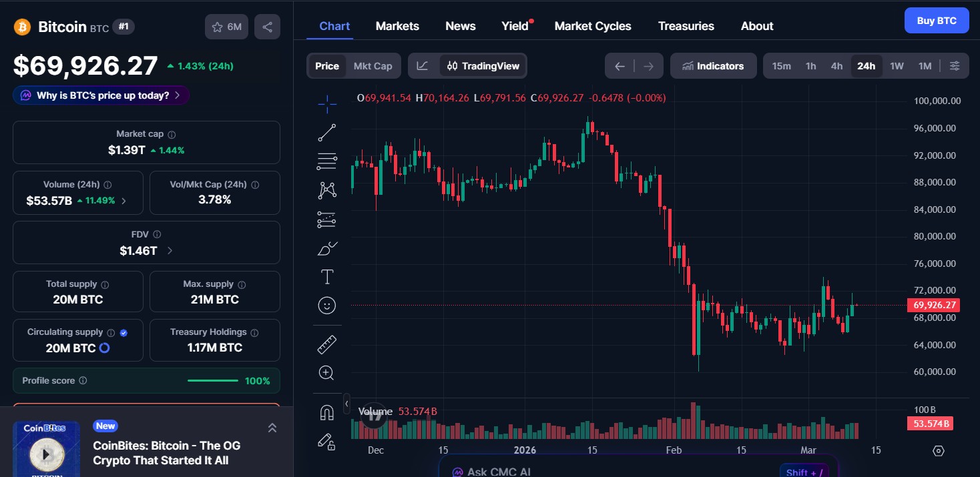Select the text annotation tool

click(x=327, y=276)
